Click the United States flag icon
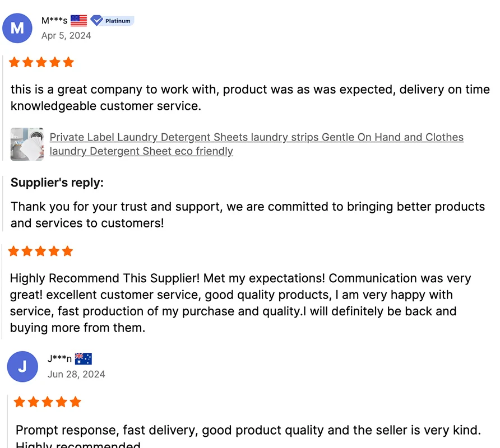500x448 pixels. tap(79, 21)
